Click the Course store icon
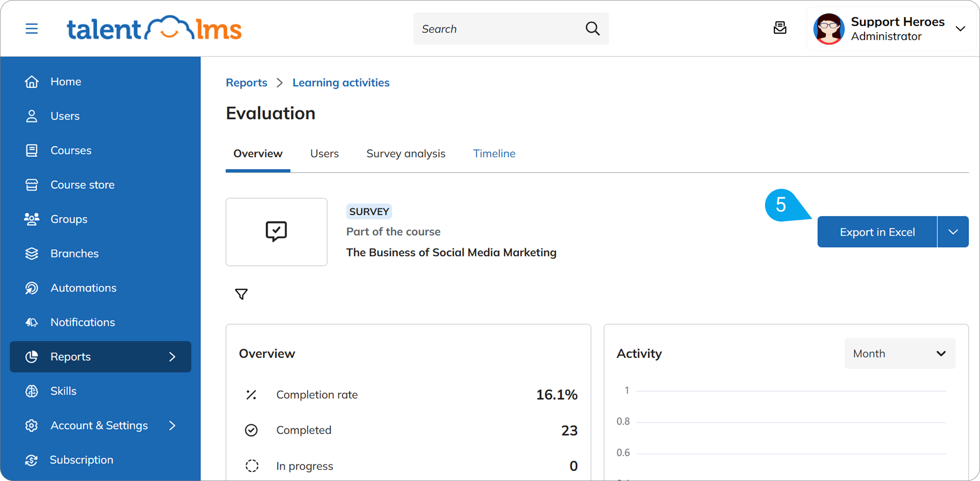The image size is (980, 481). tap(32, 185)
